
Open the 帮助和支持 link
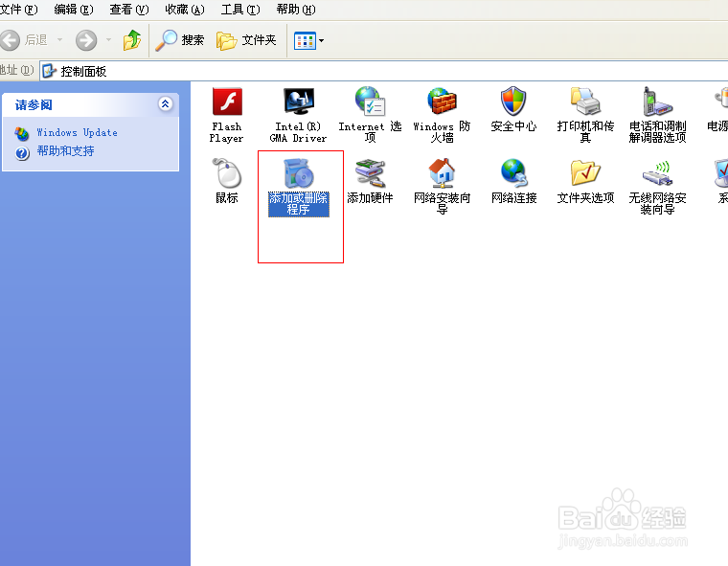(65, 151)
